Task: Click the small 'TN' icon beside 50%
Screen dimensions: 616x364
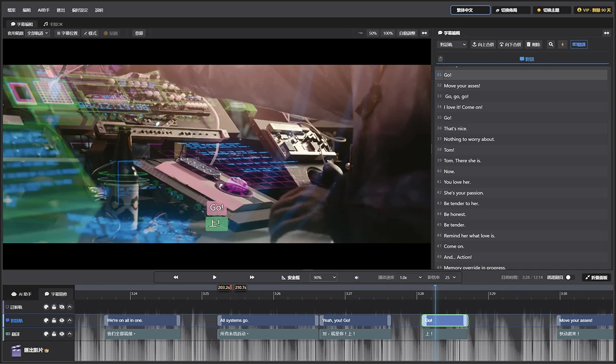Action: tap(360, 33)
